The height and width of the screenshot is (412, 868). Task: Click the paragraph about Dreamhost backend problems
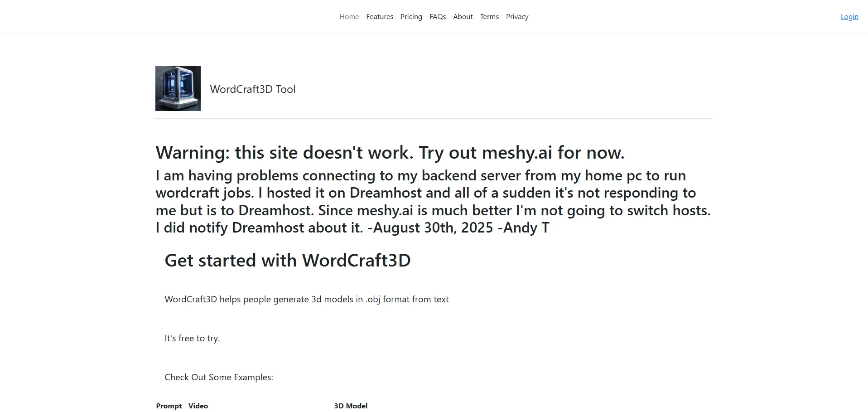[x=433, y=202]
